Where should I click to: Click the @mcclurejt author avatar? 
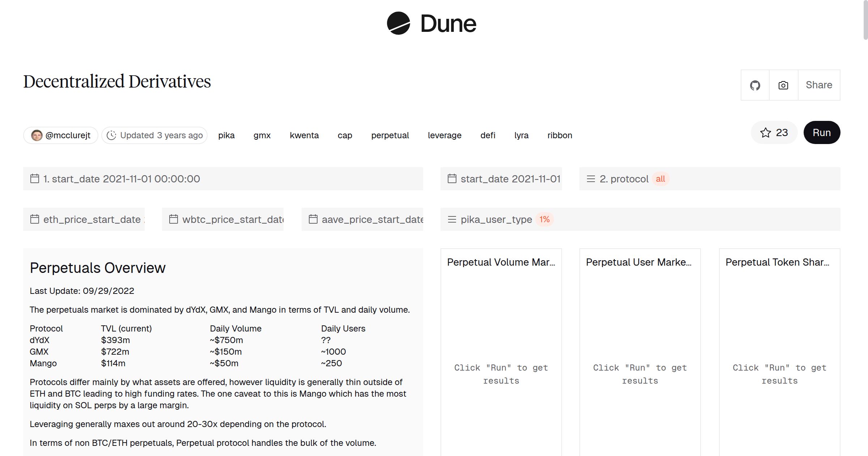coord(37,135)
